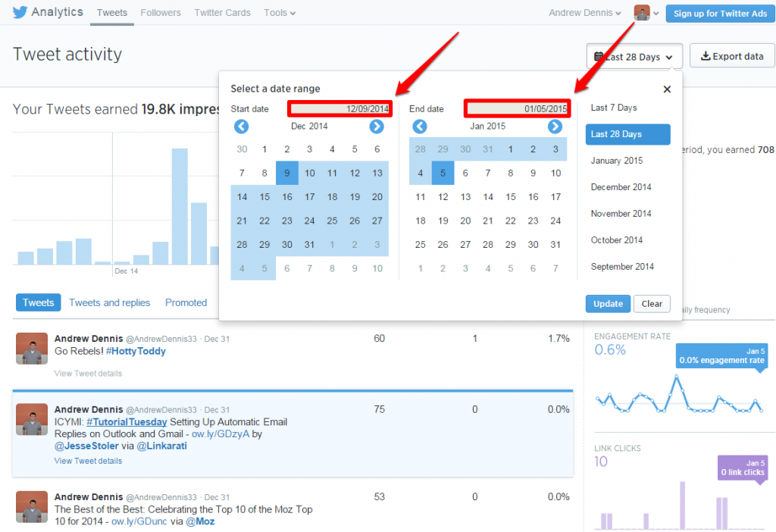Image resolution: width=776 pixels, height=532 pixels.
Task: Pick December 16 in start calendar
Action: 287,197
